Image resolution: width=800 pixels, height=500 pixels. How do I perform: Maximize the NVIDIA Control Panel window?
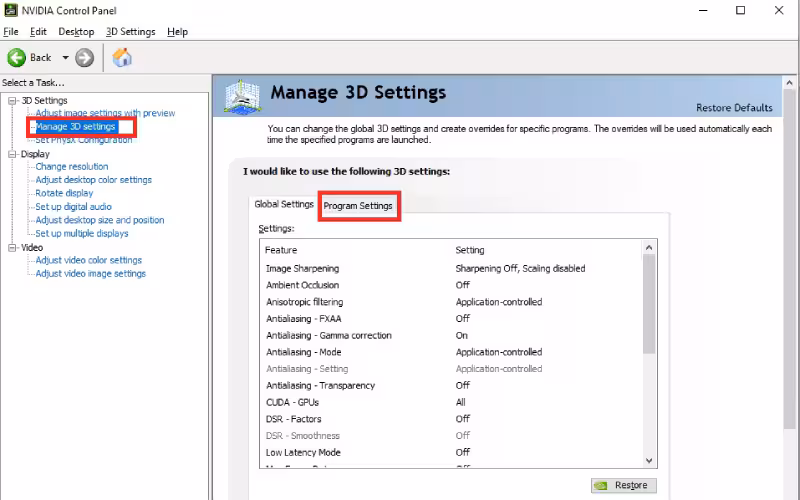tap(740, 10)
